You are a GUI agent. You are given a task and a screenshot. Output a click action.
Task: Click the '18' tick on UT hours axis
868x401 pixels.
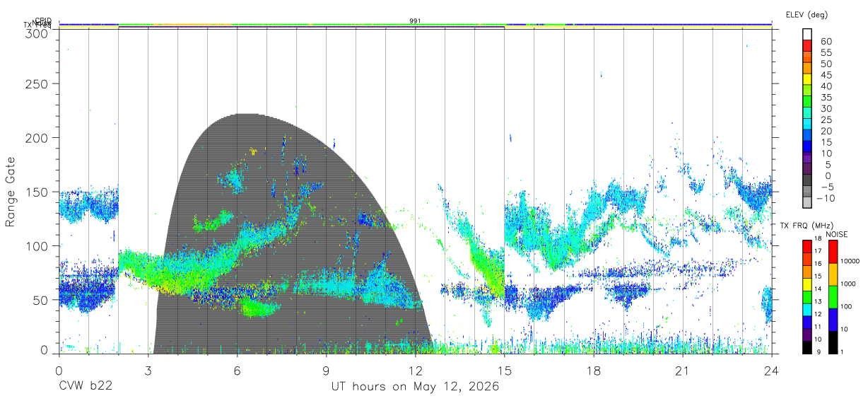click(594, 370)
